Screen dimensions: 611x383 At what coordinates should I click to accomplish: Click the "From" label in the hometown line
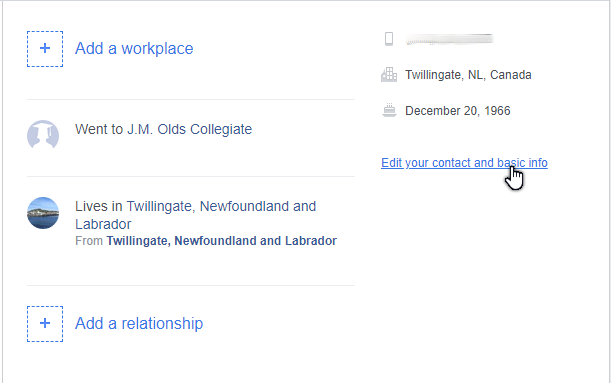pyautogui.click(x=89, y=241)
